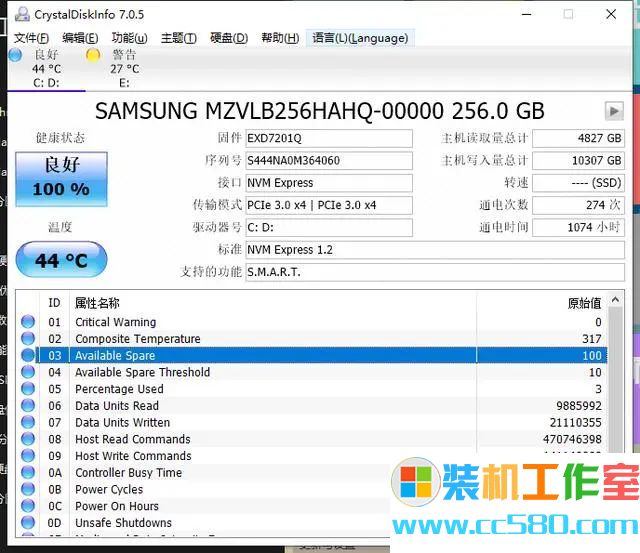Click status circle for Data Units Read

[x=28, y=405]
